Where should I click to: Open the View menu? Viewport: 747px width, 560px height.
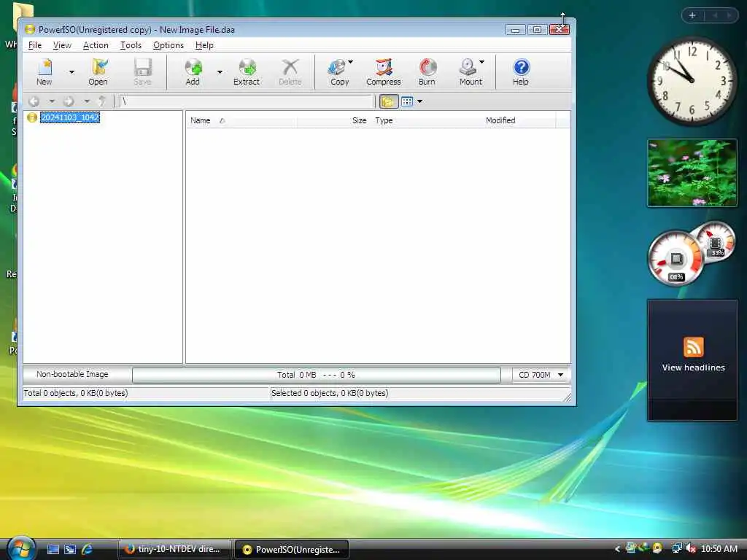62,45
